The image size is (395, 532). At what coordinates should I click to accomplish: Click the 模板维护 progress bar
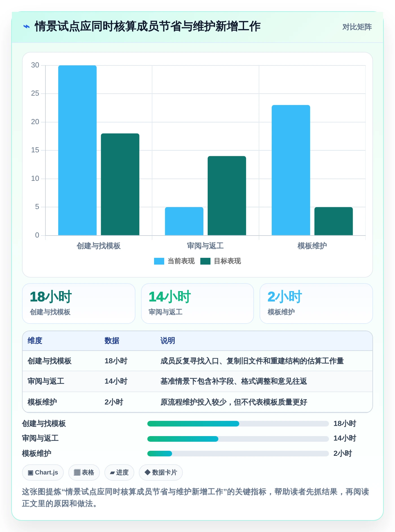point(238,454)
